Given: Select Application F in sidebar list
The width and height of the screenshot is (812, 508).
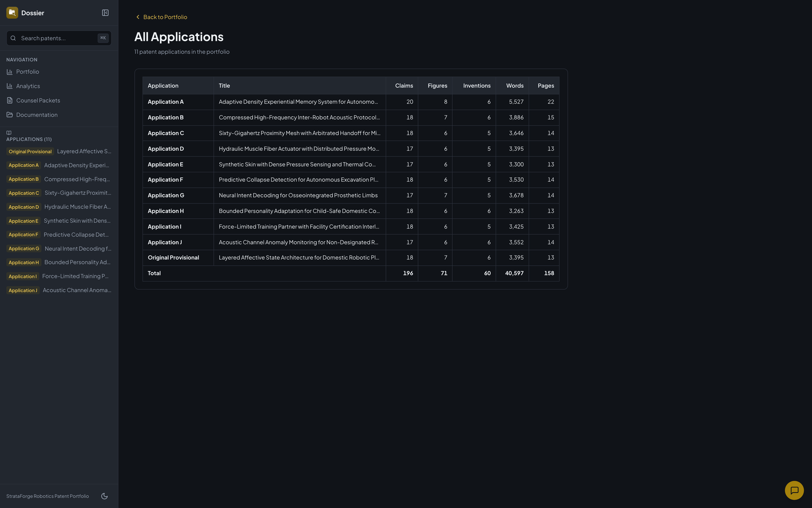Looking at the screenshot, I should (x=59, y=235).
